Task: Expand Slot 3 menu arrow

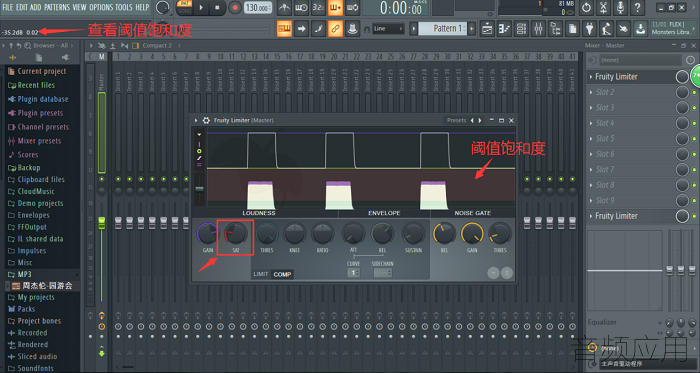Action: pos(591,108)
